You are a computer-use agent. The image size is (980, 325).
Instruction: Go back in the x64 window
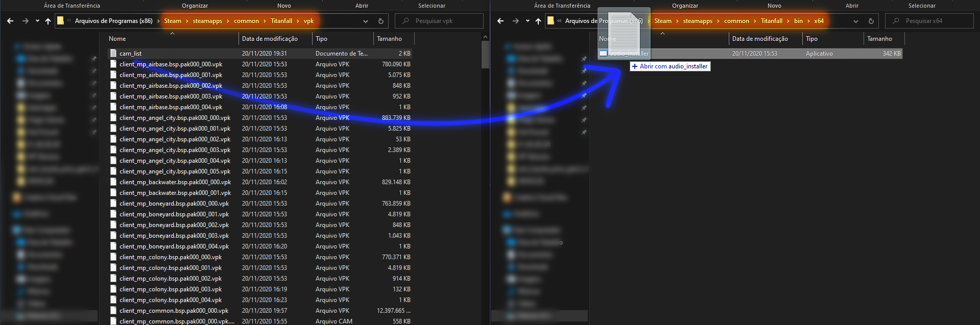500,21
